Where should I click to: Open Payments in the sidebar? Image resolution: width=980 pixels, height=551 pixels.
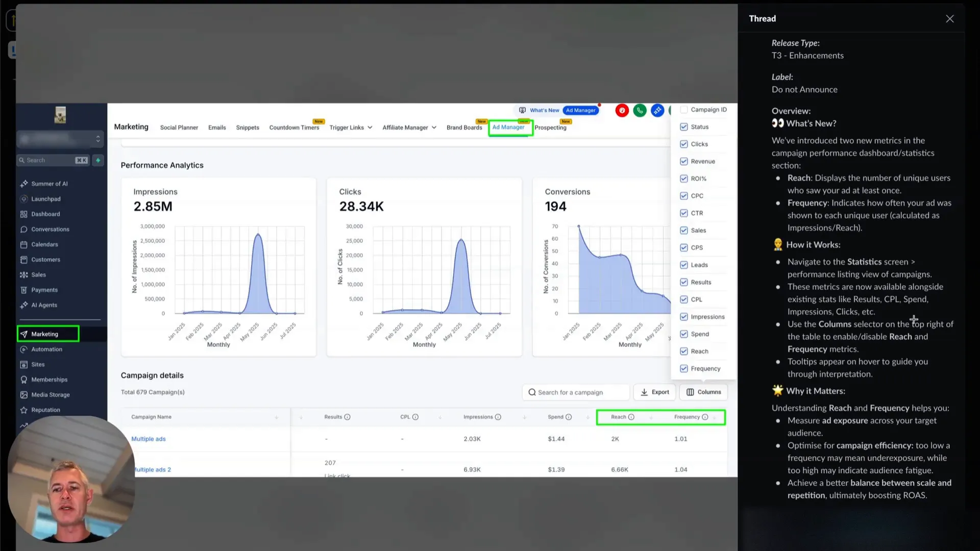click(x=44, y=290)
